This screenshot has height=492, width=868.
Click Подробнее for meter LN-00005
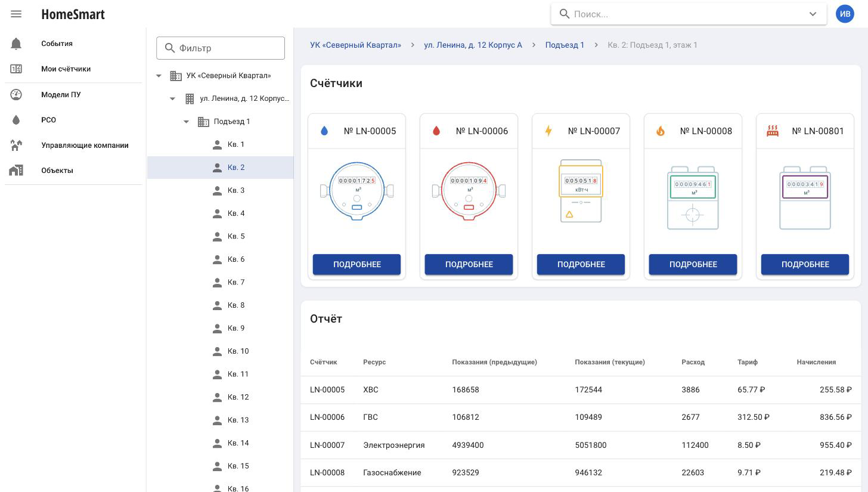point(356,264)
